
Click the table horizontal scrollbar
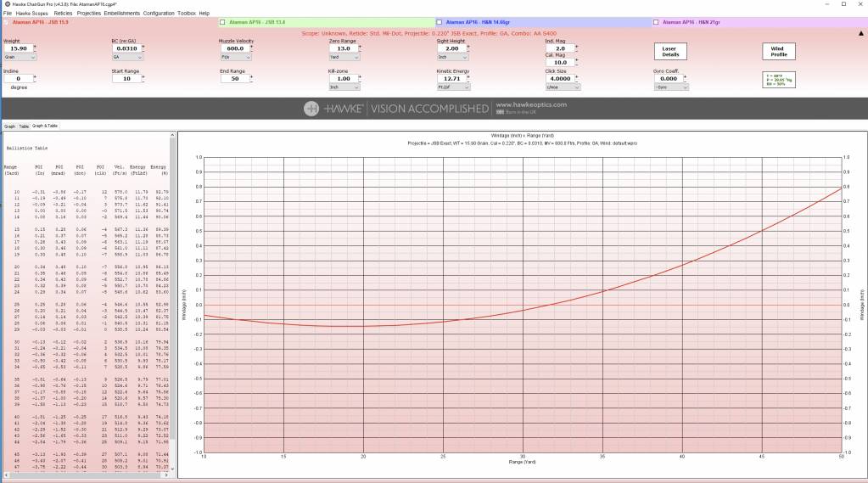coord(86,475)
